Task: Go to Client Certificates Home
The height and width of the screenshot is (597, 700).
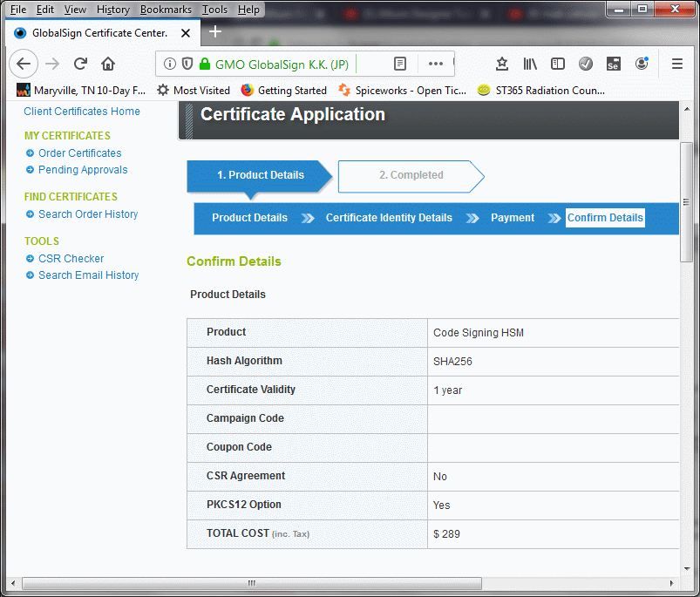Action: point(82,111)
